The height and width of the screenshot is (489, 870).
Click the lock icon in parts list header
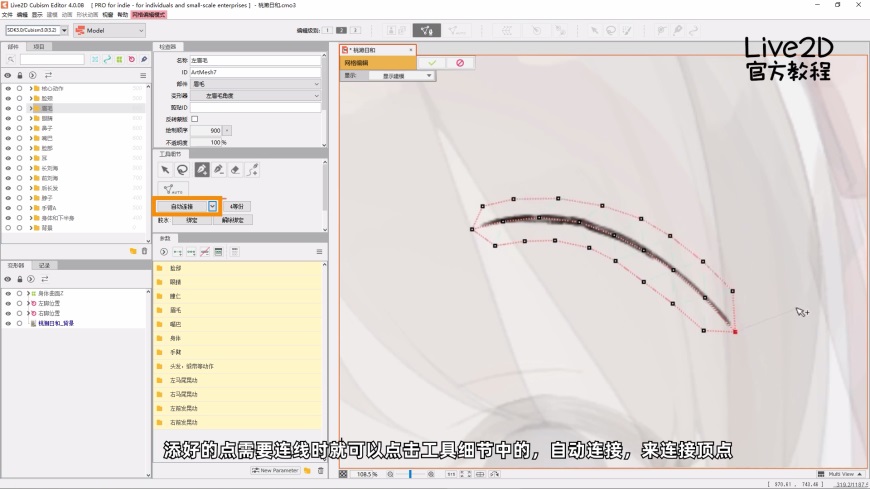point(20,75)
